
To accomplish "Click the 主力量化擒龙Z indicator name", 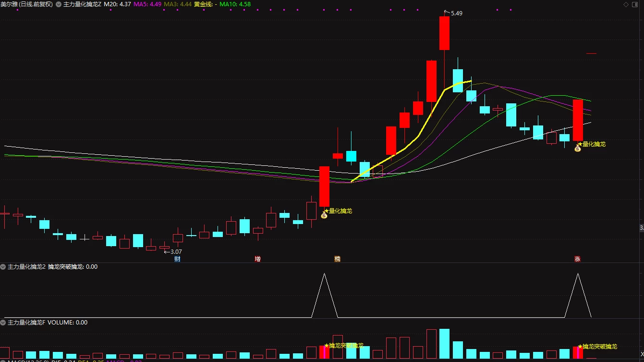I will (x=83, y=4).
